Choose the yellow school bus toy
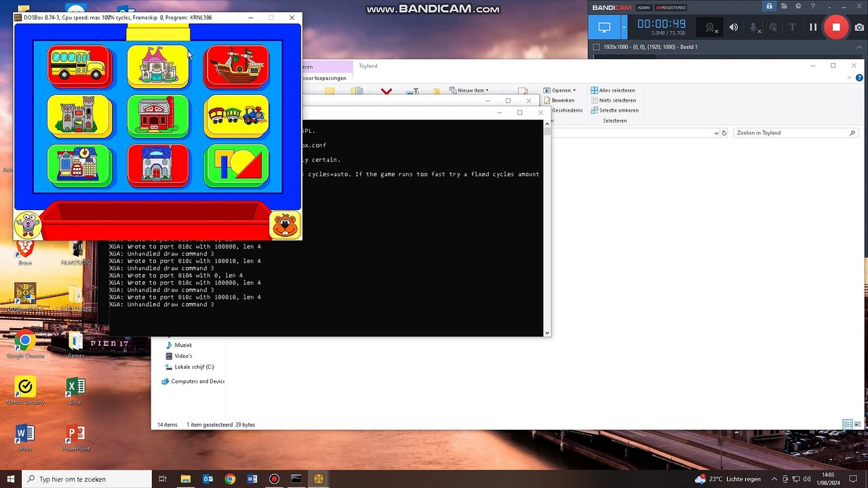868x488 pixels. [x=79, y=66]
